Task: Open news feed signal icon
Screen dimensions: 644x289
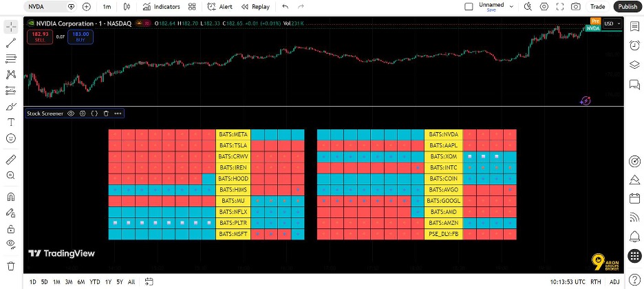Action: [x=634, y=217]
